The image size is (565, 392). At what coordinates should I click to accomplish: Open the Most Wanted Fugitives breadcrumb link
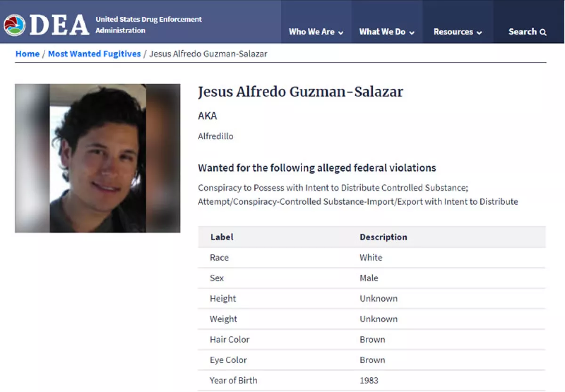(94, 54)
